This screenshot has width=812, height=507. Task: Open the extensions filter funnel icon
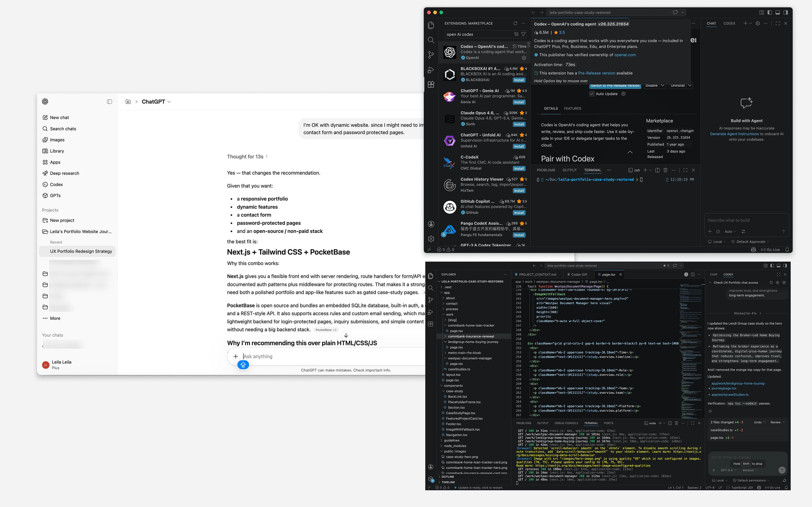(523, 34)
